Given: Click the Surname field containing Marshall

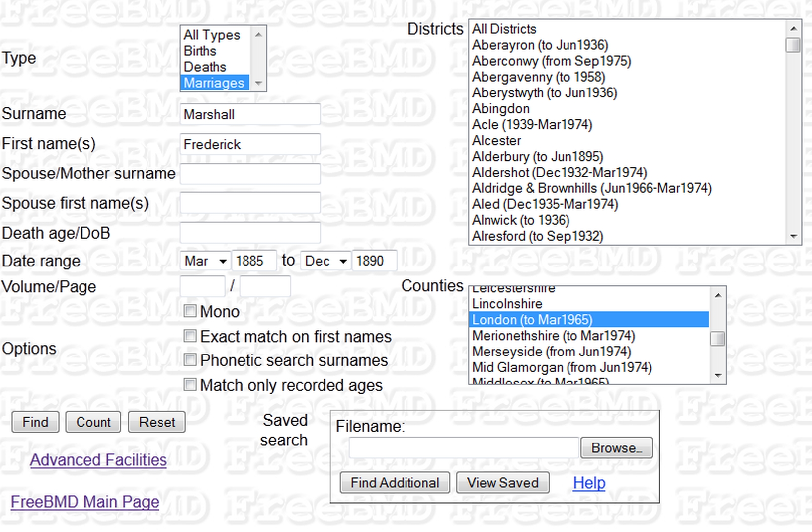Looking at the screenshot, I should 250,114.
